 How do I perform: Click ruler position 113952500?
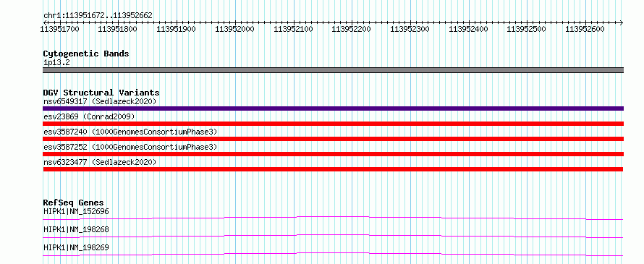527,29
